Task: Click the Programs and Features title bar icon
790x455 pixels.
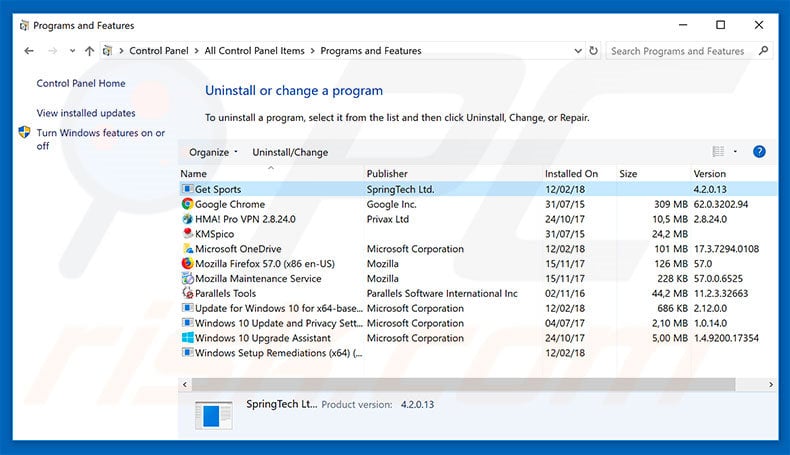Action: coord(24,25)
